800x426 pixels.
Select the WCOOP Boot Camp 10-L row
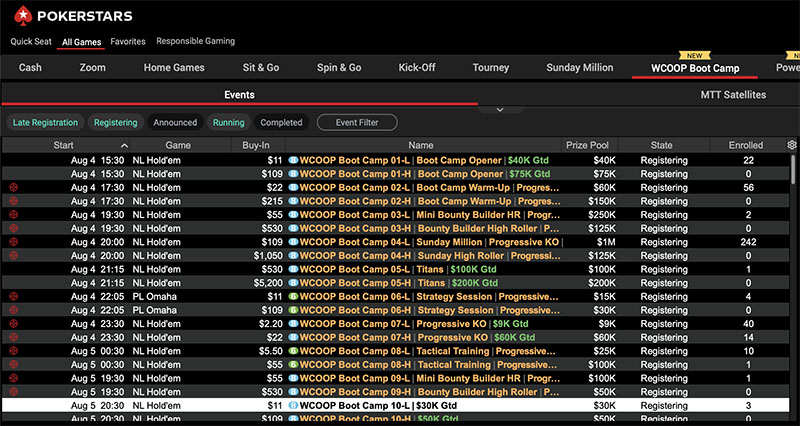[x=400, y=406]
